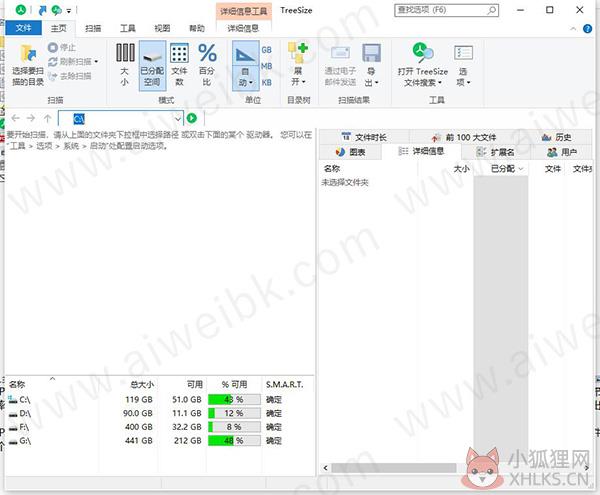The image size is (600, 495).
Task: Sort drive list by S.M.A.R.T. header
Action: pos(284,384)
